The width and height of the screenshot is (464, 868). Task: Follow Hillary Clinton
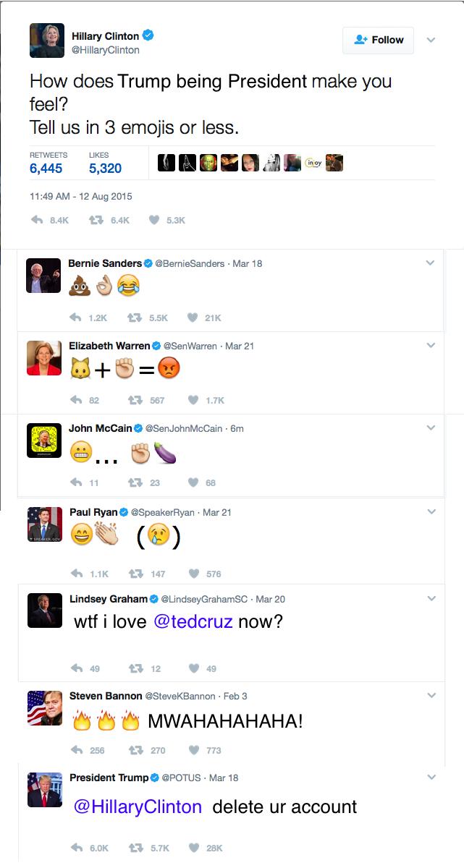379,40
